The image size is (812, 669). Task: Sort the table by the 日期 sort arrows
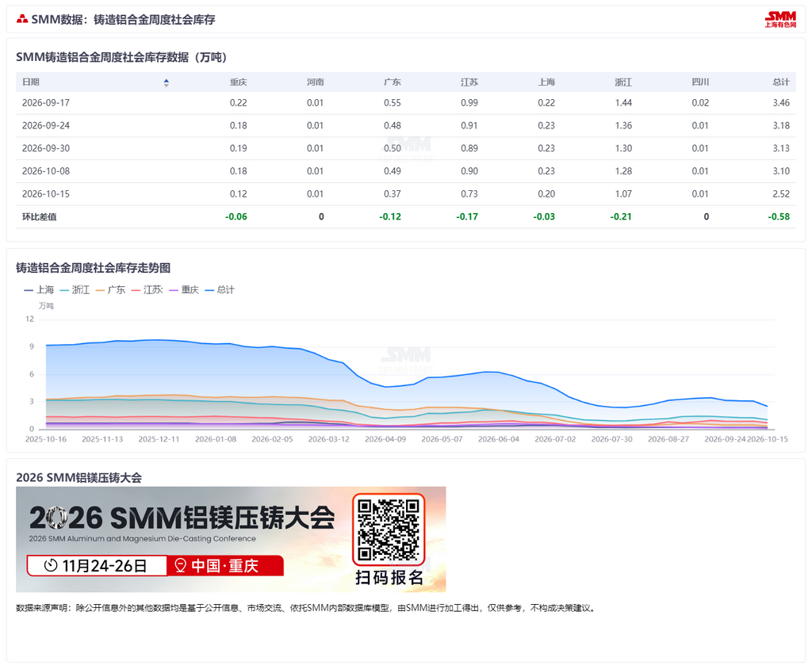167,82
